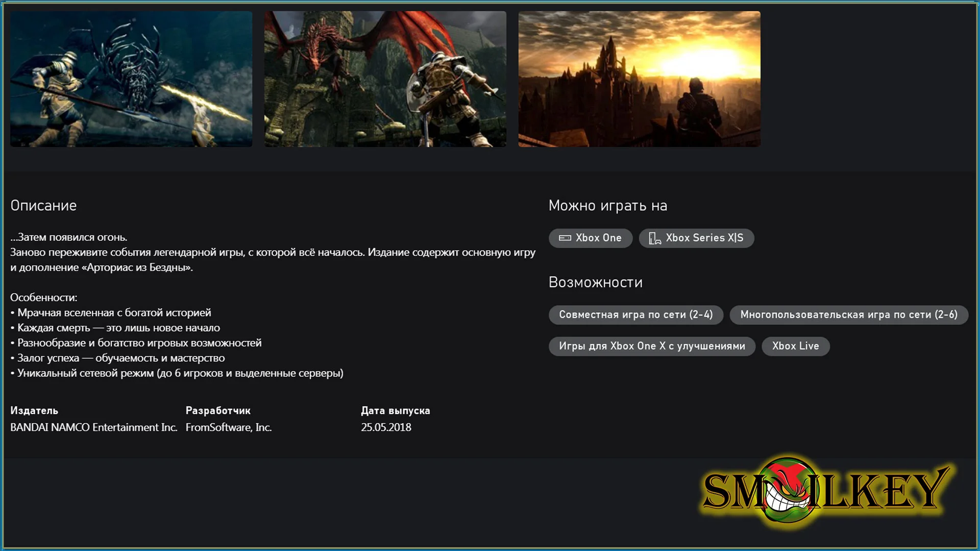Click the '...Затем появился огонь.' line
The width and height of the screenshot is (980, 551).
(69, 237)
